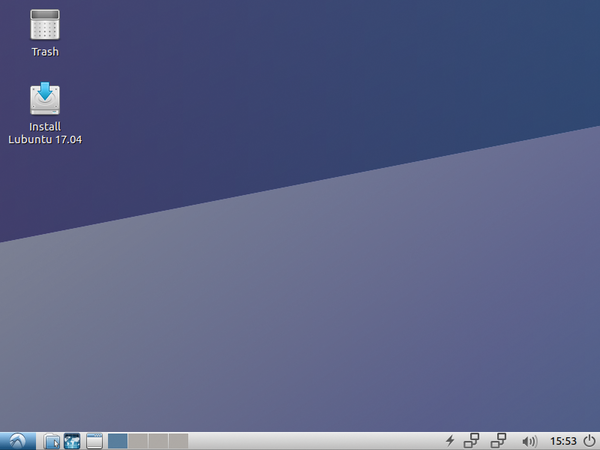Switch to the fourth workspace in pager
The image size is (600, 450).
(x=178, y=441)
